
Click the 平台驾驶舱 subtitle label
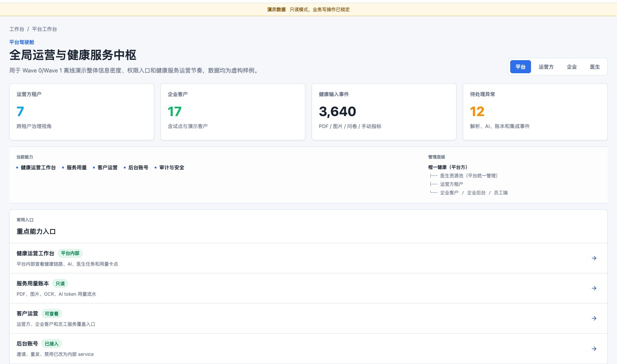(x=22, y=42)
